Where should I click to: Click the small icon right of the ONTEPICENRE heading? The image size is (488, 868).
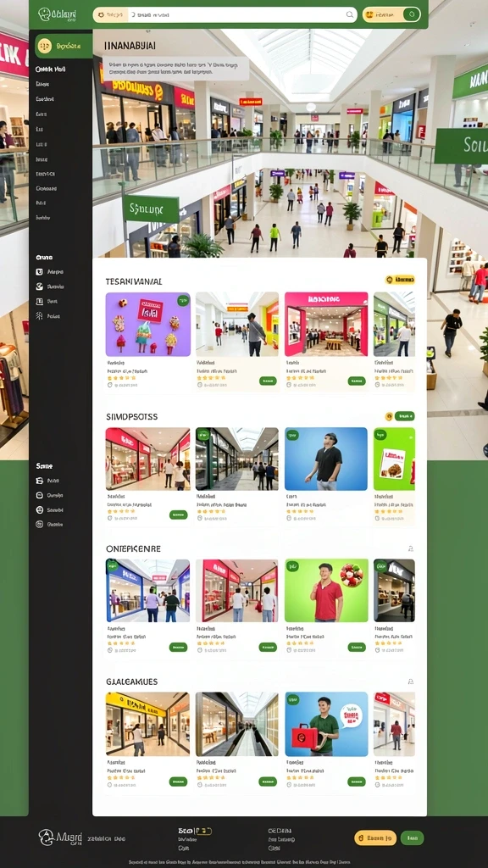pos(411,548)
